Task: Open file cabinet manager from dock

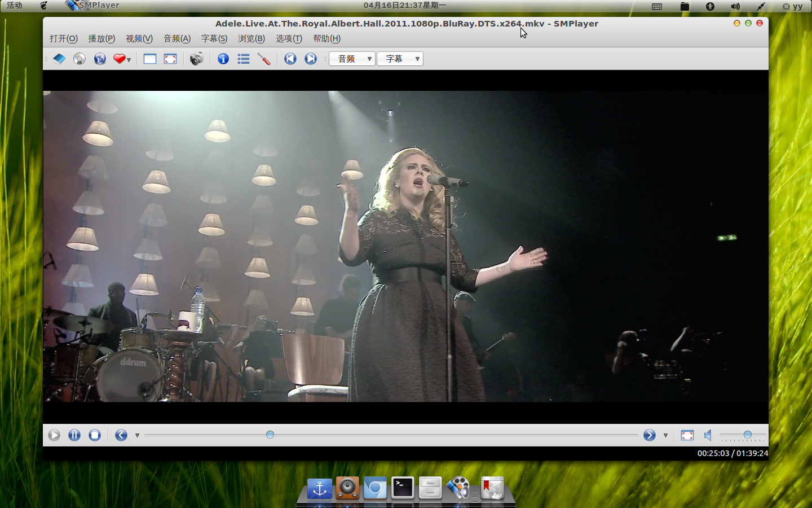Action: (x=430, y=488)
